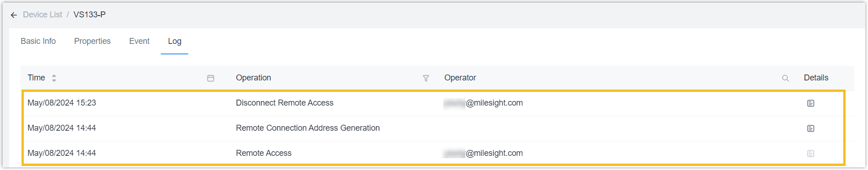Viewport: 868px width, 170px height.
Task: Open the Properties tab
Action: (93, 41)
